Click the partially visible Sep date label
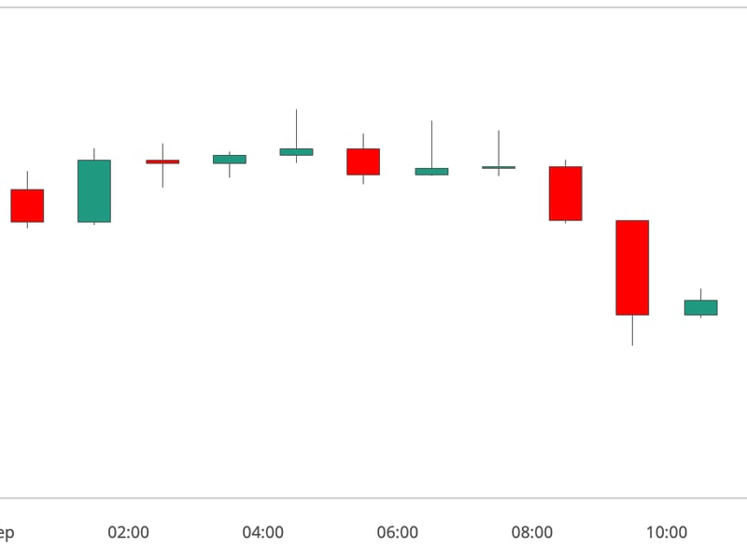Viewport: 747px width, 560px height. click(7, 533)
